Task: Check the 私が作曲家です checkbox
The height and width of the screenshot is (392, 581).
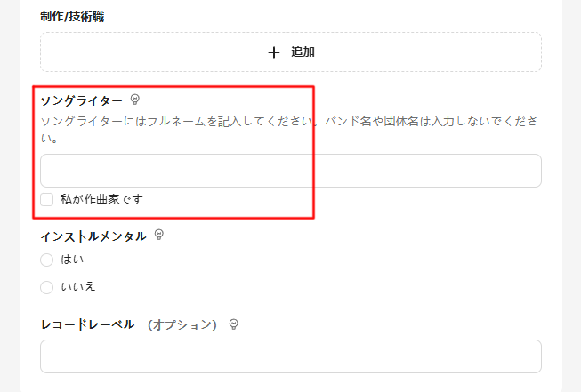Action: click(x=46, y=199)
